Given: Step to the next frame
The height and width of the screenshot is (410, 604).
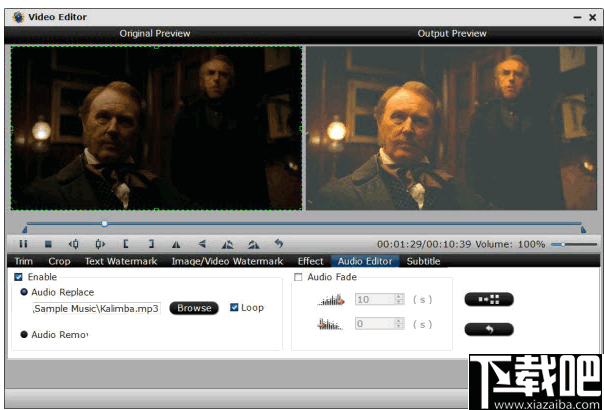Looking at the screenshot, I should click(x=100, y=244).
